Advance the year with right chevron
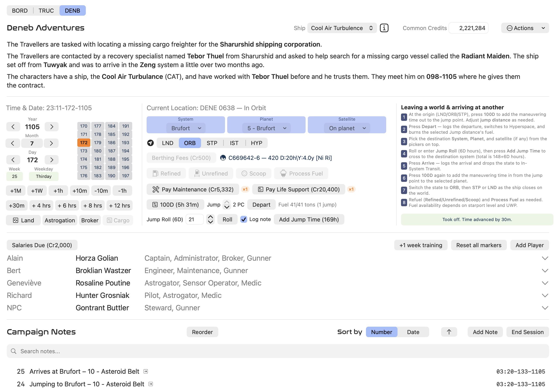 pos(52,127)
